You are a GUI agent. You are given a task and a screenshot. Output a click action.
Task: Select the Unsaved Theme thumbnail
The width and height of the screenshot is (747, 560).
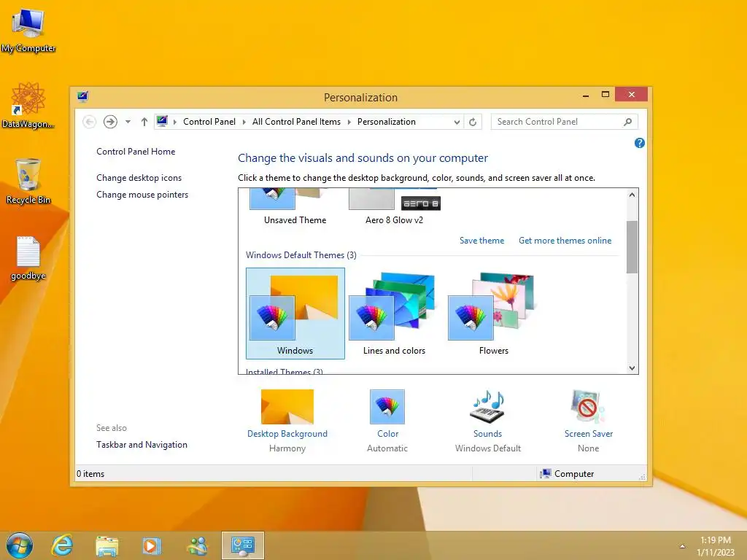pyautogui.click(x=295, y=206)
